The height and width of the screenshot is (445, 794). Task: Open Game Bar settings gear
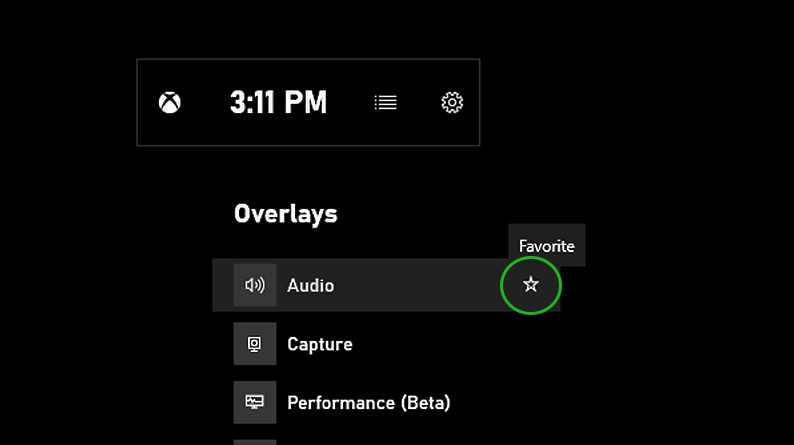click(x=452, y=103)
